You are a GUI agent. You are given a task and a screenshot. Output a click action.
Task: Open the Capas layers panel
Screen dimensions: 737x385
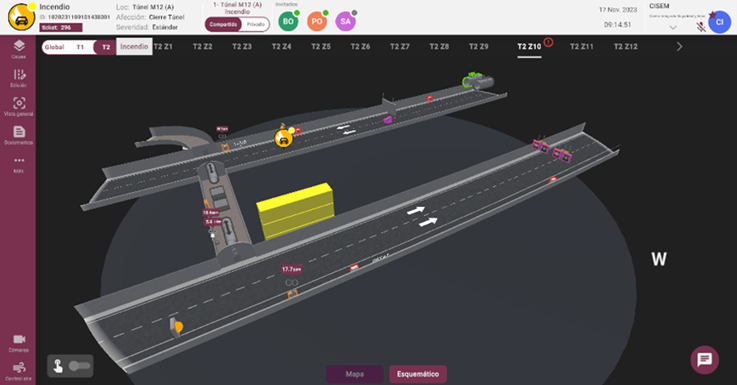tap(18, 49)
